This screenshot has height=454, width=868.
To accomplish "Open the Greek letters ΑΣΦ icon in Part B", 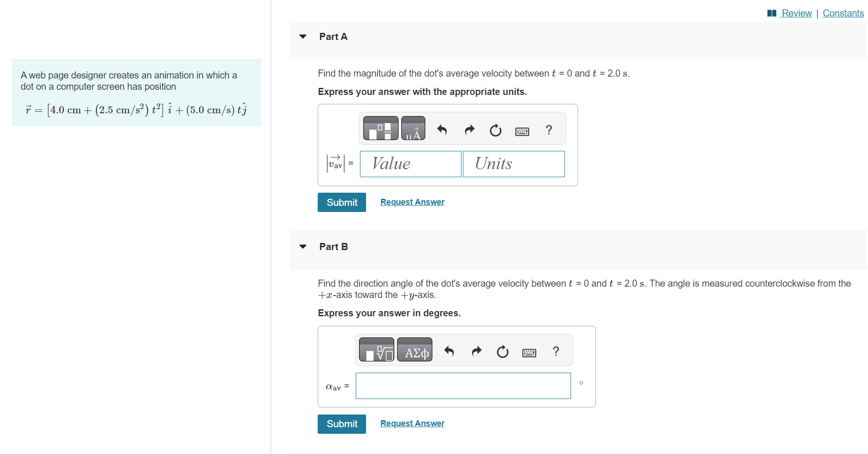I will (415, 350).
